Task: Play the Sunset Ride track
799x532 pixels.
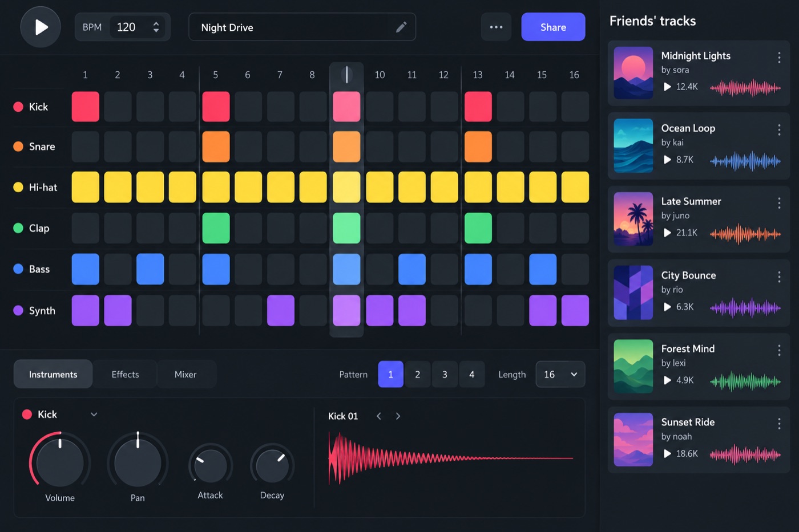Action: pos(667,454)
